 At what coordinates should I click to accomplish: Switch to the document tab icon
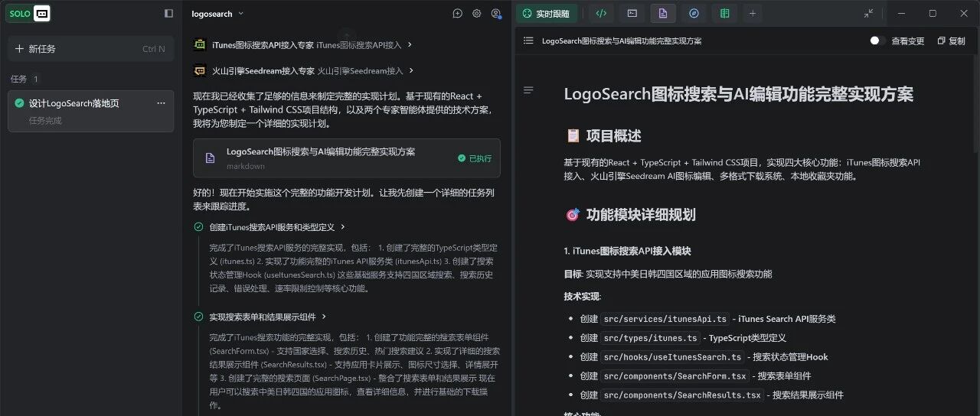pyautogui.click(x=663, y=13)
